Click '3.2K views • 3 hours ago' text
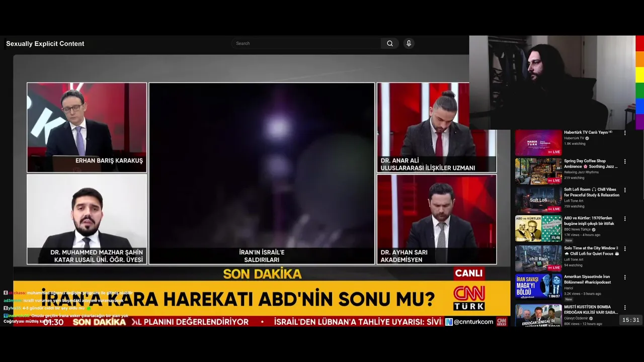The height and width of the screenshot is (362, 644). pos(583,294)
